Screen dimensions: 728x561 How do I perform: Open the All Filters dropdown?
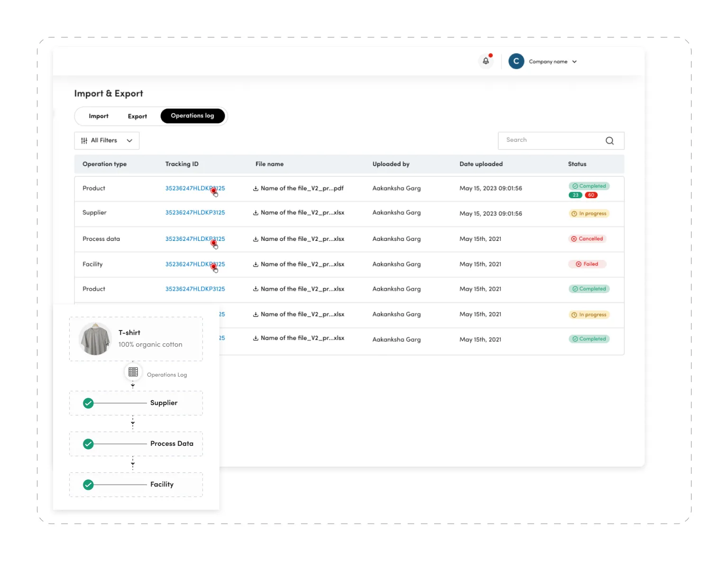[107, 140]
